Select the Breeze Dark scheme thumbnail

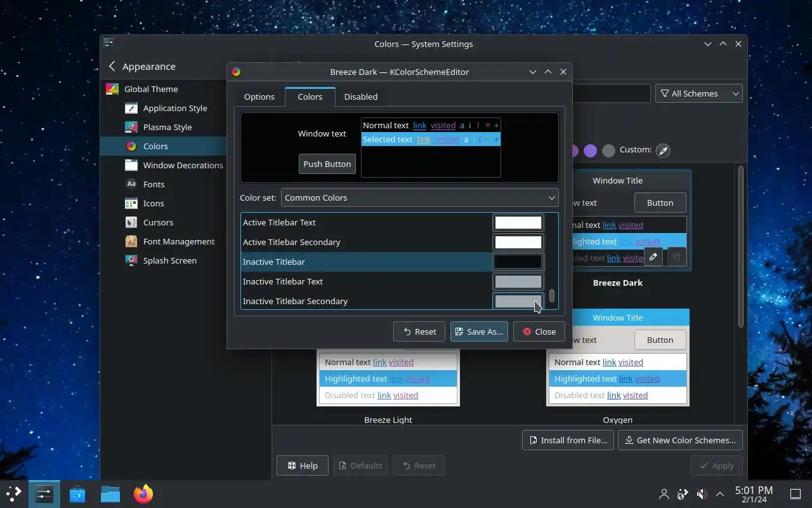point(618,220)
